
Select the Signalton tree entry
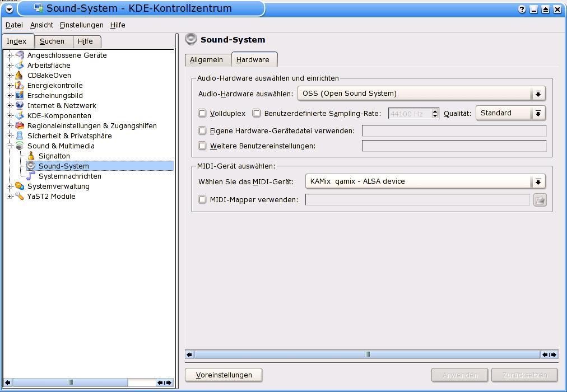(x=54, y=156)
